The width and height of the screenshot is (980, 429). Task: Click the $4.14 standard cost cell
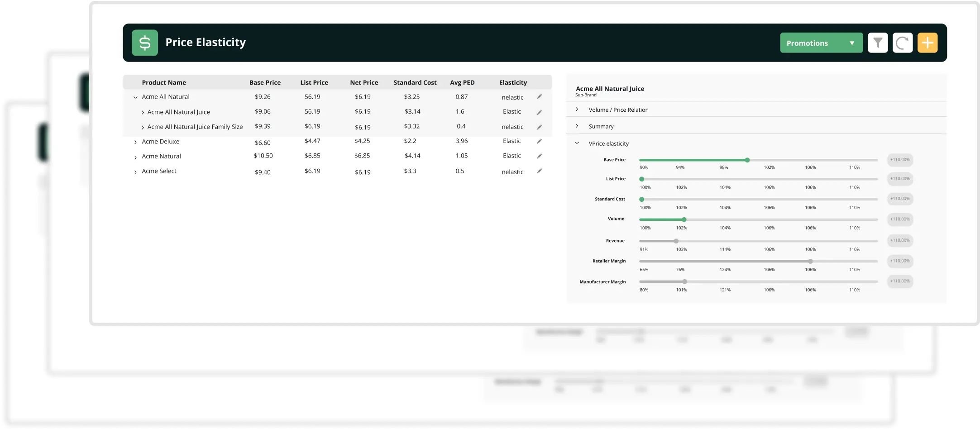tap(412, 156)
